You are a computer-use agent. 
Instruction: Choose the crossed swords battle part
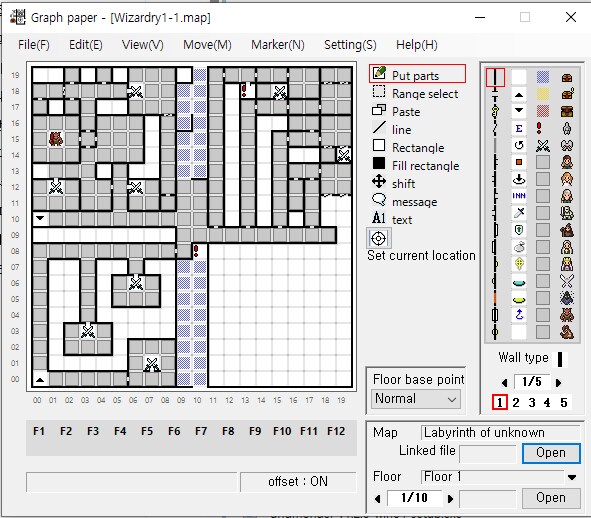point(543,146)
